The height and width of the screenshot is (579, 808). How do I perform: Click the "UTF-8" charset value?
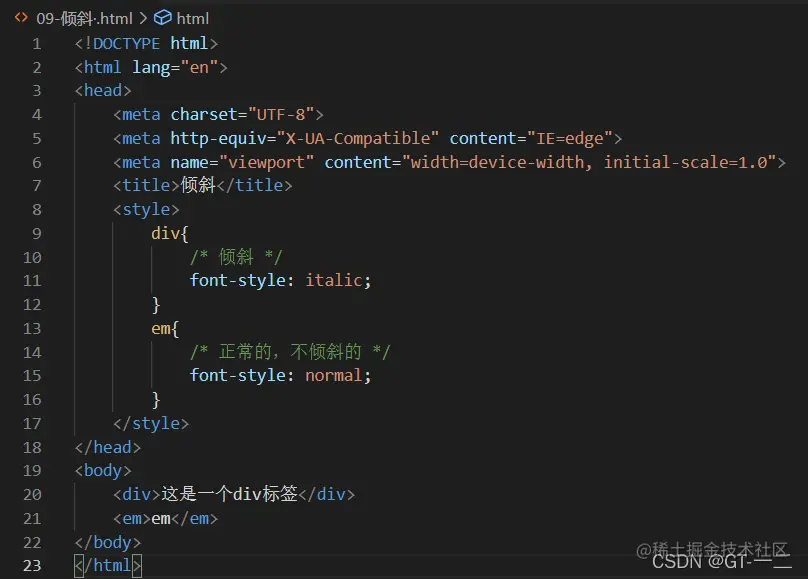click(281, 114)
